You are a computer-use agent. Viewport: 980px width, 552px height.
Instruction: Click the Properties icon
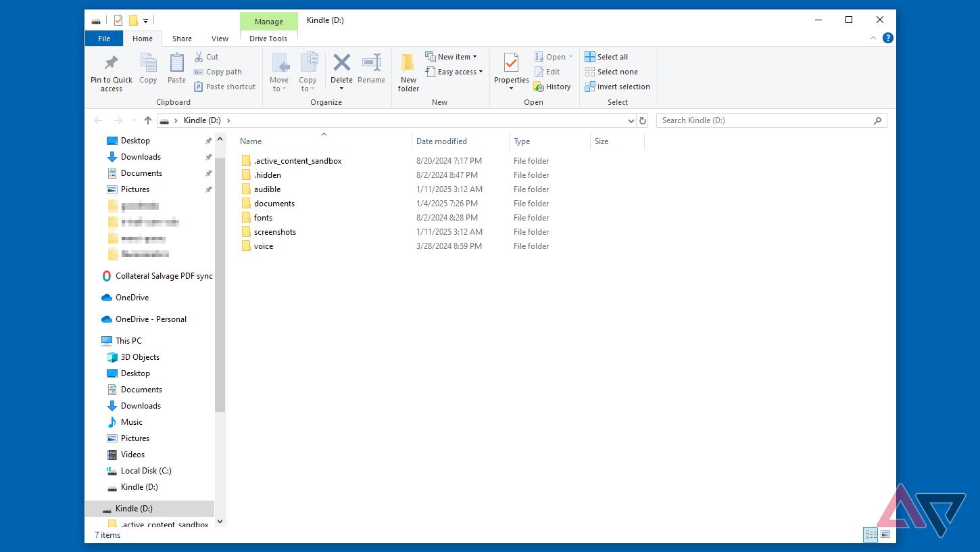[511, 63]
